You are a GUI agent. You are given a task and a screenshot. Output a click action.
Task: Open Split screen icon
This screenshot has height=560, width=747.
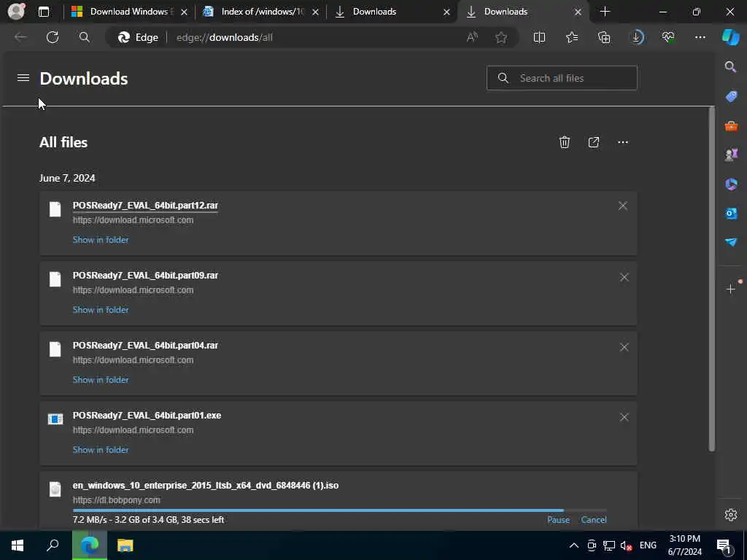(x=539, y=37)
